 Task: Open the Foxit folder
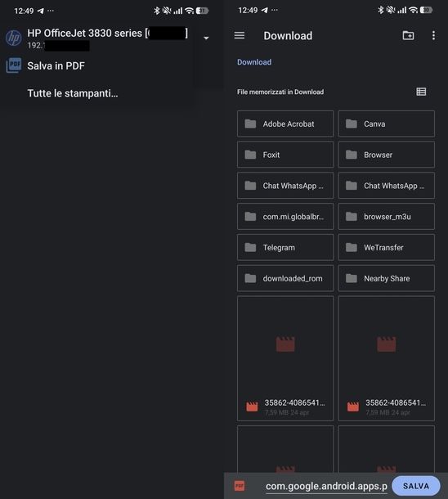pos(285,155)
